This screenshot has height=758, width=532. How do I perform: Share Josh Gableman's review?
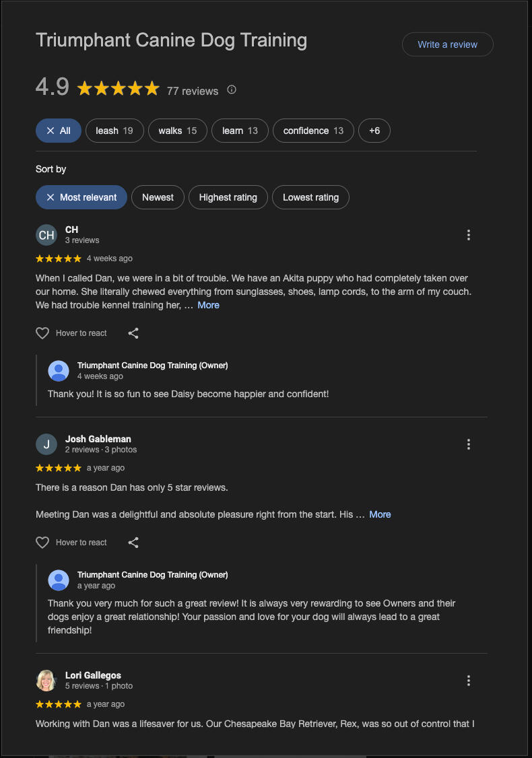coord(133,543)
